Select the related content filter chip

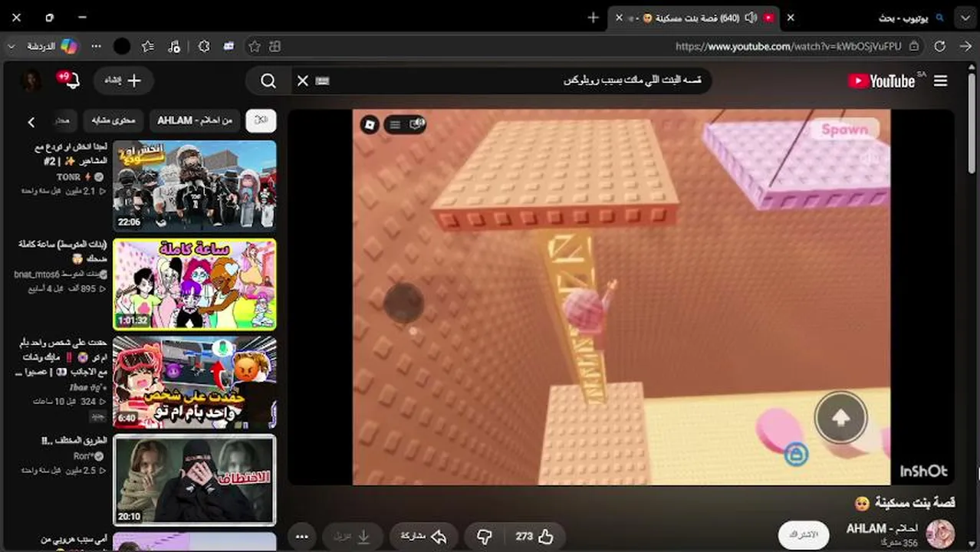click(113, 120)
